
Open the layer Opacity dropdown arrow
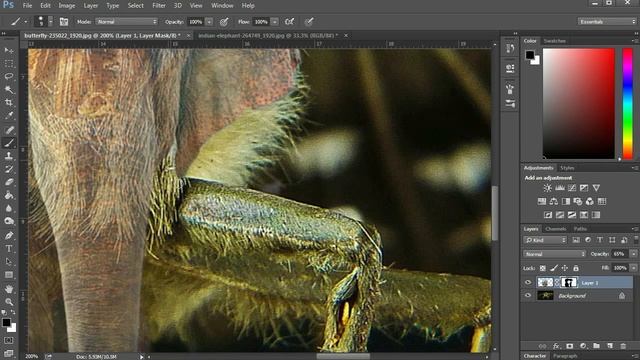click(x=633, y=254)
